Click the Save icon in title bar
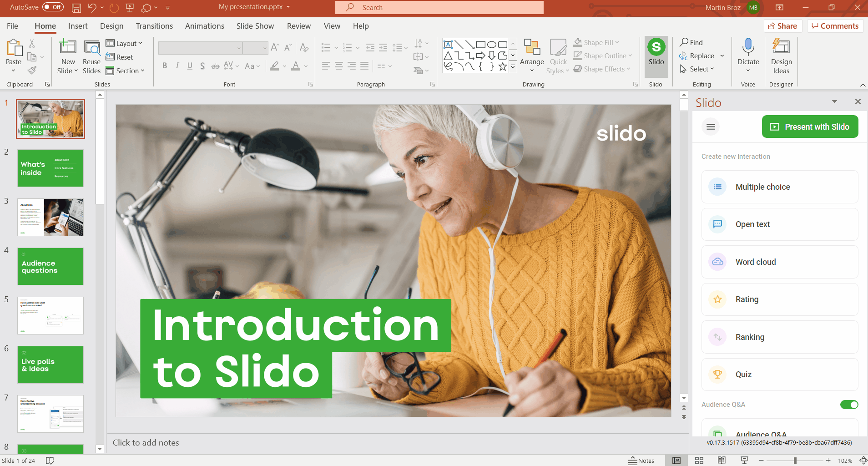The height and width of the screenshot is (466, 868). coord(76,7)
